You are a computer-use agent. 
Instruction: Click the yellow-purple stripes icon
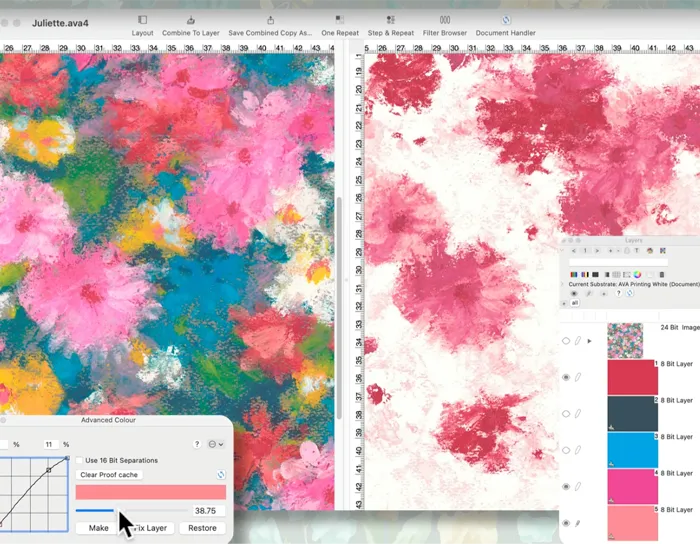click(x=585, y=274)
